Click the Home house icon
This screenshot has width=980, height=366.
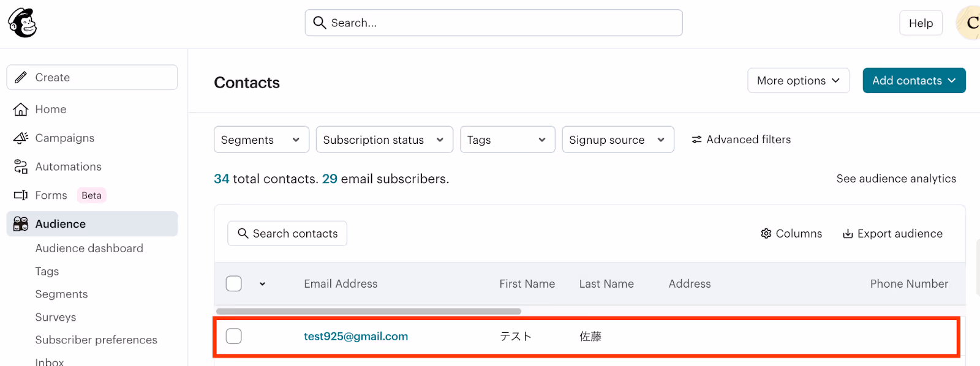[21, 109]
